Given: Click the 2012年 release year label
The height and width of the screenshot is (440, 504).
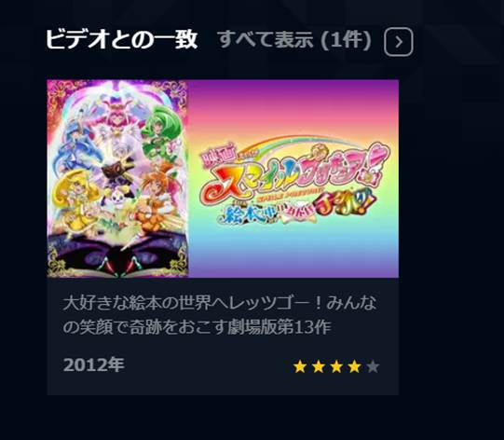Looking at the screenshot, I should 93,365.
